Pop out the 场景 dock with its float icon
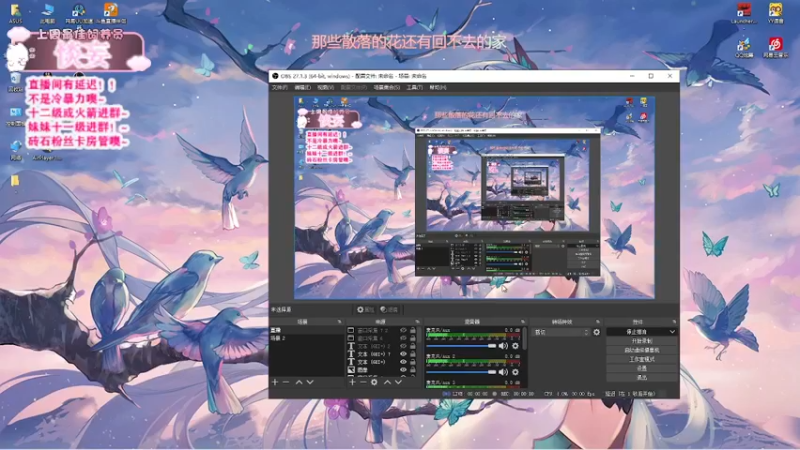Image resolution: width=800 pixels, height=450 pixels. (x=339, y=322)
